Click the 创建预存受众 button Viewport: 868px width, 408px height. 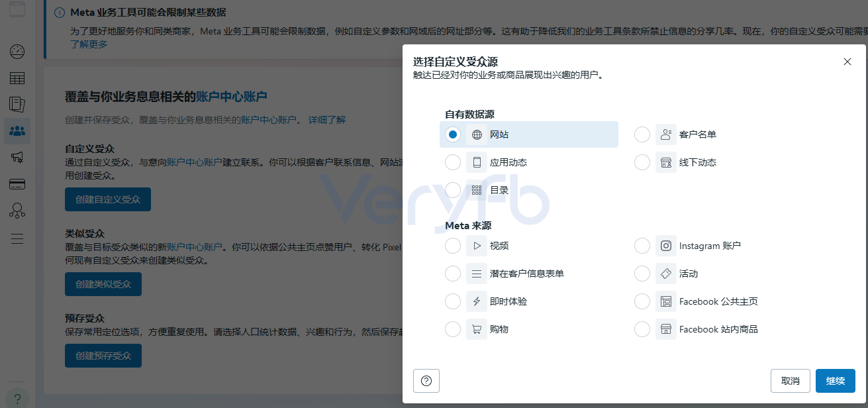point(103,356)
